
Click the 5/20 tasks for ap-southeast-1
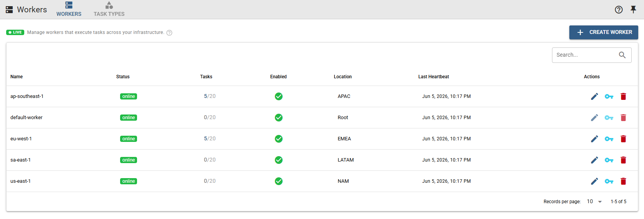point(210,96)
